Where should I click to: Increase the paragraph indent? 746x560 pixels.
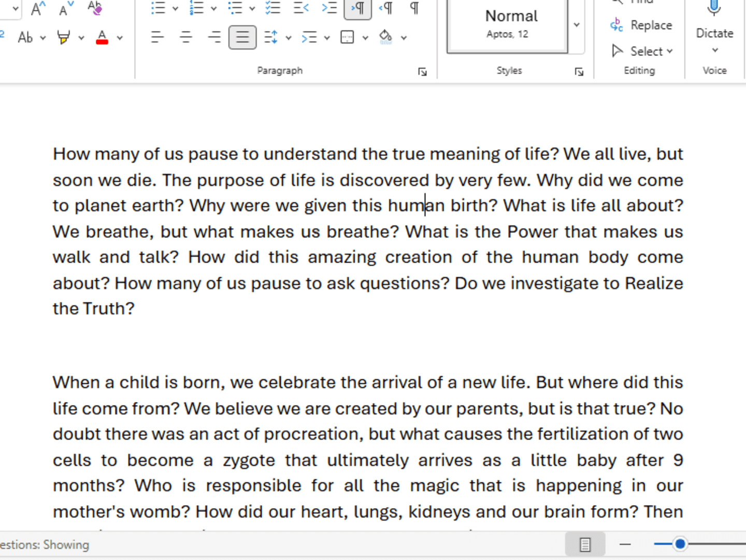tap(329, 8)
